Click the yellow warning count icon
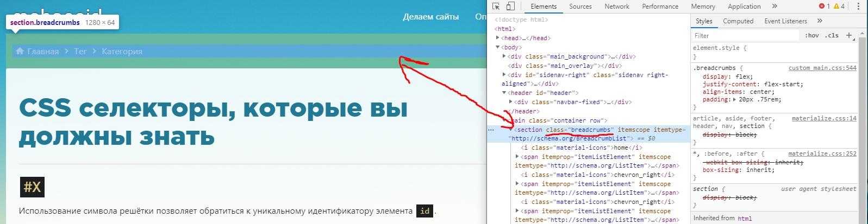Screen dimensions: 868x224 coord(836,7)
